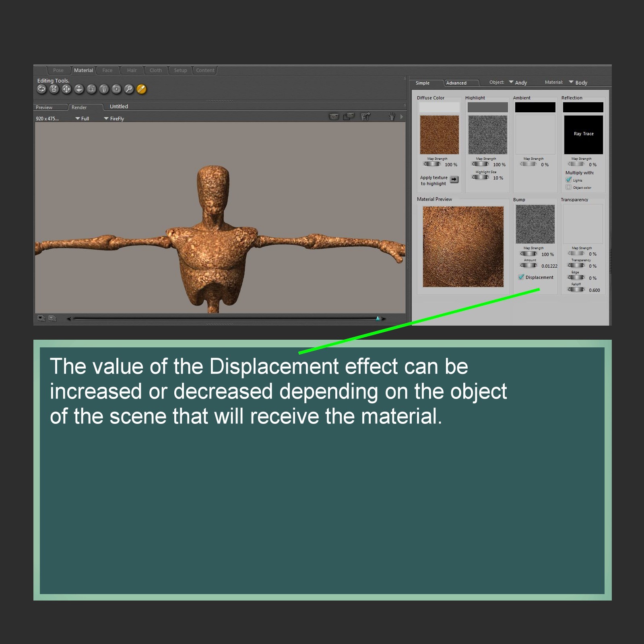Click the Material Preview image
The image size is (644, 644).
pos(463,247)
